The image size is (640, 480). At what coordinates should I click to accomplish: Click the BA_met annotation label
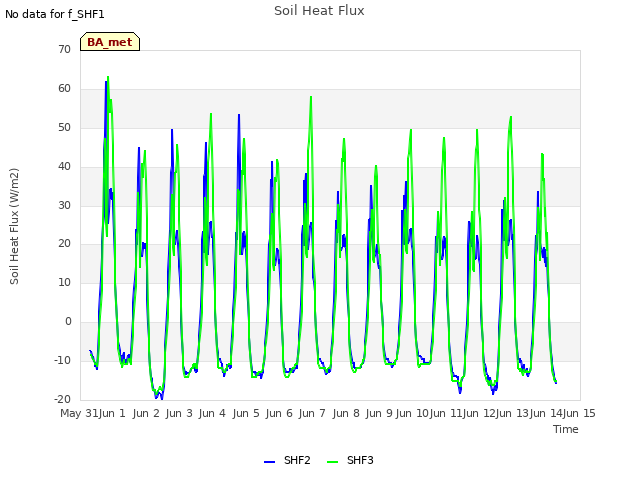coord(110,42)
